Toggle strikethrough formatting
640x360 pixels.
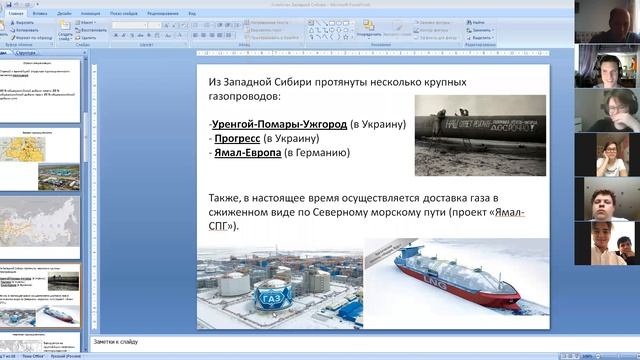(140, 36)
